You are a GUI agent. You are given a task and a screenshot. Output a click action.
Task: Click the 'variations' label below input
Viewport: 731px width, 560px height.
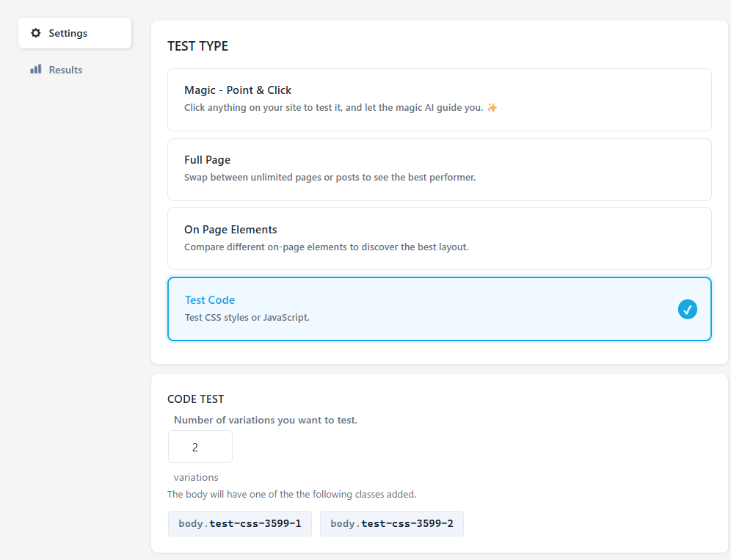click(x=196, y=478)
